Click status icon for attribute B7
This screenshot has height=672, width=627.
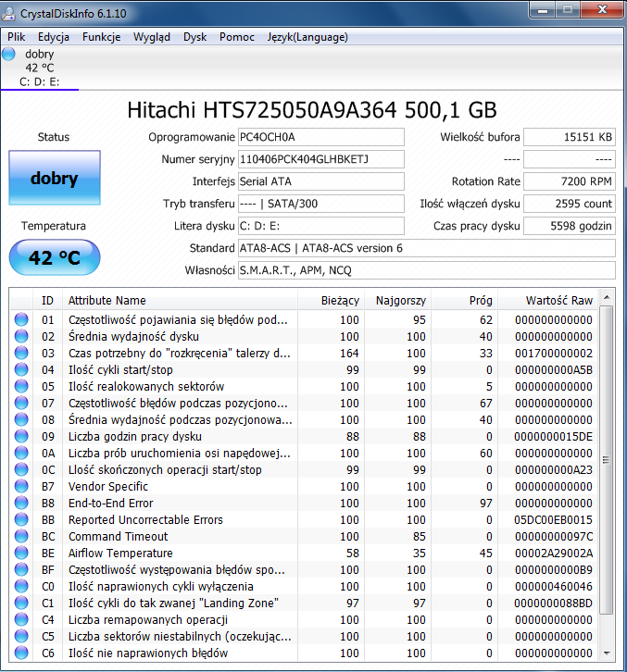point(21,487)
